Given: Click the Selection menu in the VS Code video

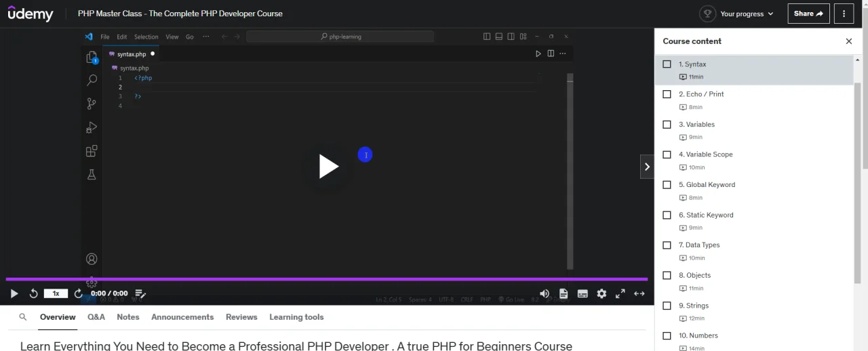Looking at the screenshot, I should (x=146, y=37).
